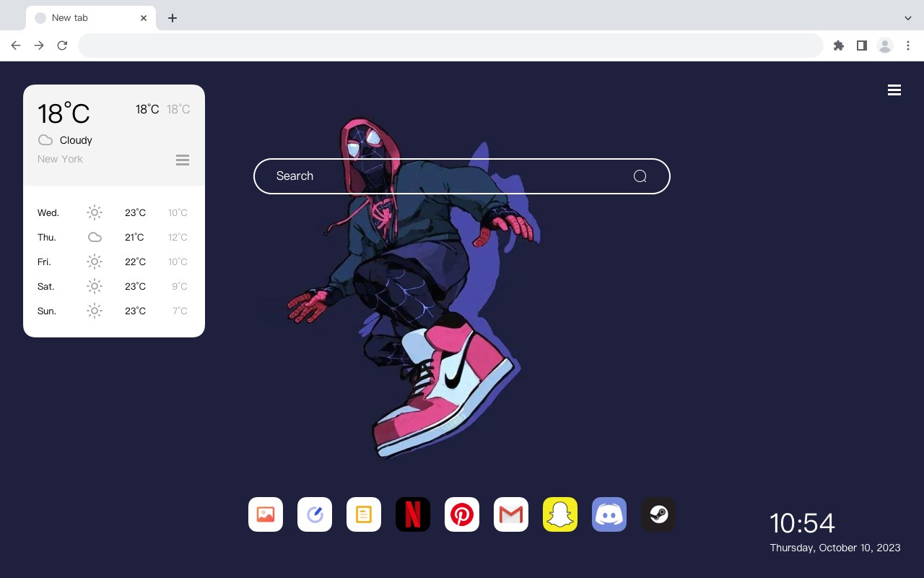Click the Sun. day label
Screen dimensions: 924x578
pos(47,311)
